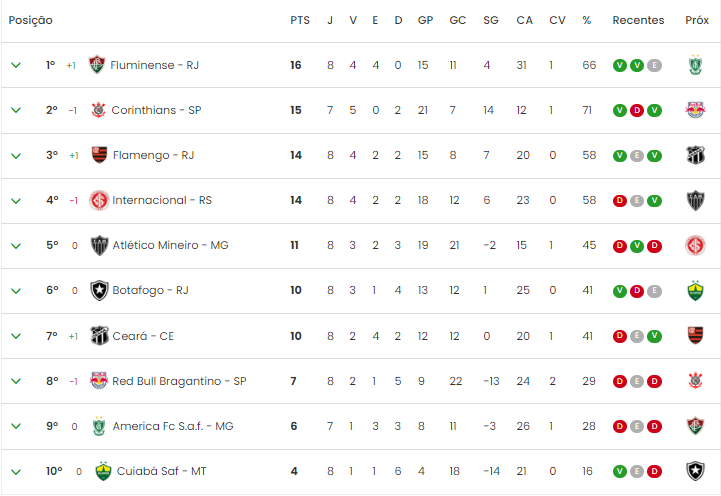Click Corinthians' red D recent result badge
This screenshot has width=721, height=496.
(x=637, y=110)
